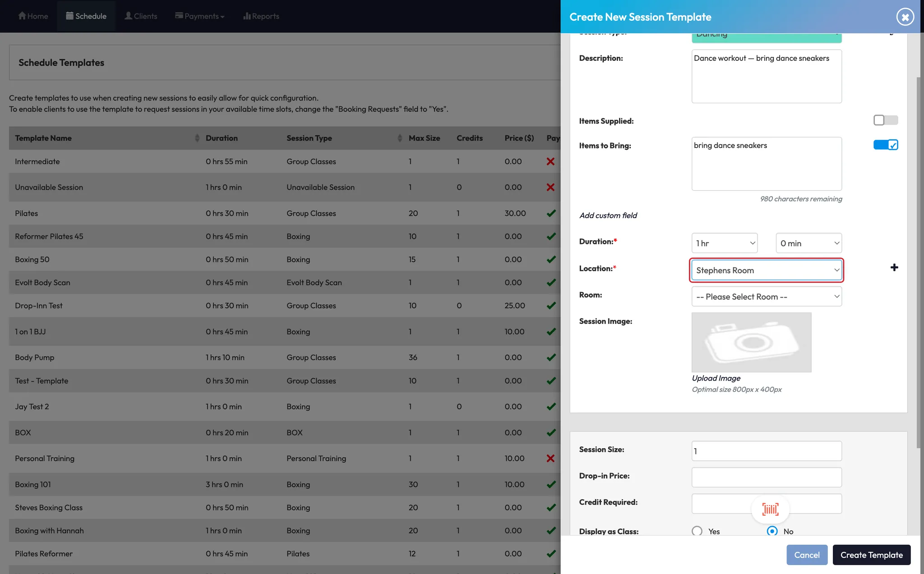This screenshot has height=574, width=924.
Task: Click the green checkmark in Pilates row
Action: pos(551,213)
